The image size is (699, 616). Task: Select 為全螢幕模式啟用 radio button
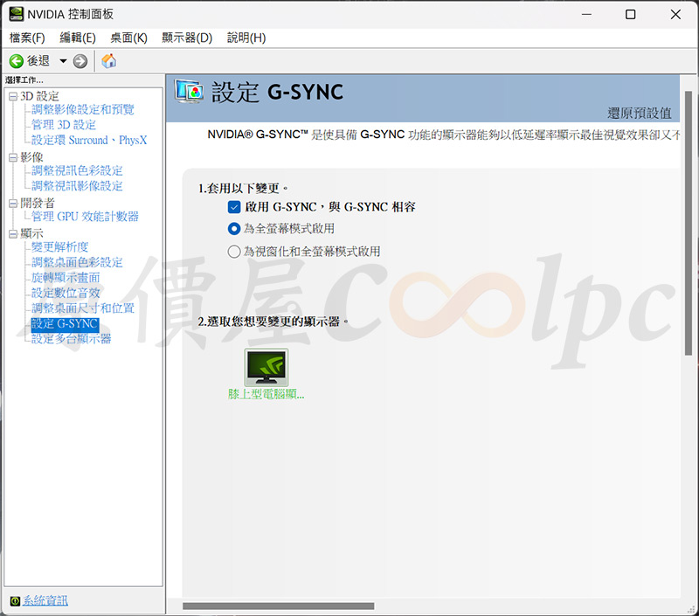(x=234, y=229)
